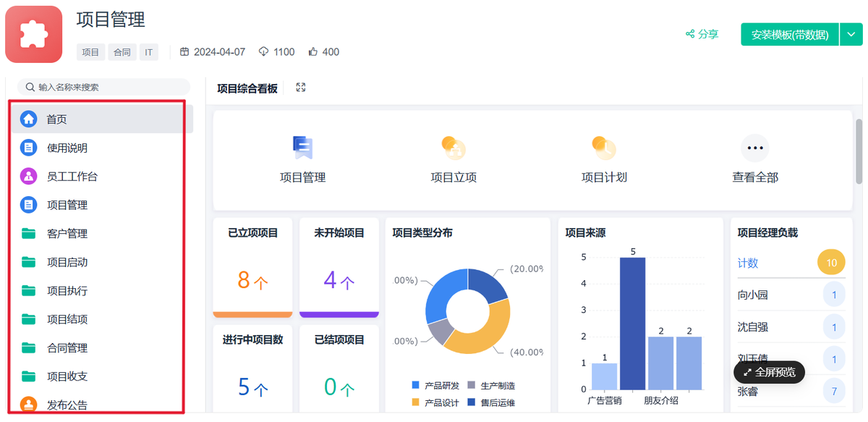The height and width of the screenshot is (422, 868).
Task: Click the fullscreen expand icon beside 项目综合看板
Action: point(301,88)
